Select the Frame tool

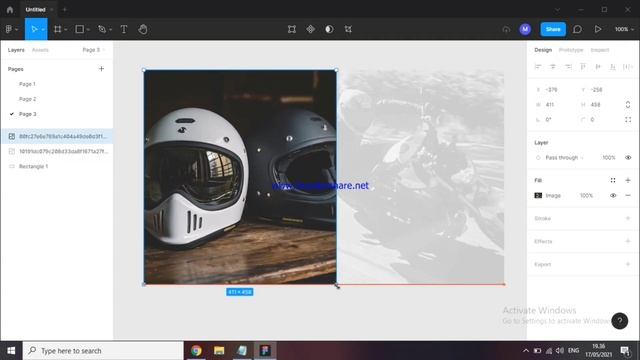pyautogui.click(x=58, y=29)
